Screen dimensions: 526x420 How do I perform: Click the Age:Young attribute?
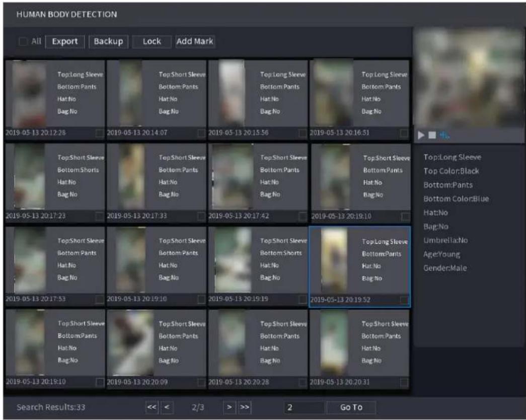coord(441,254)
